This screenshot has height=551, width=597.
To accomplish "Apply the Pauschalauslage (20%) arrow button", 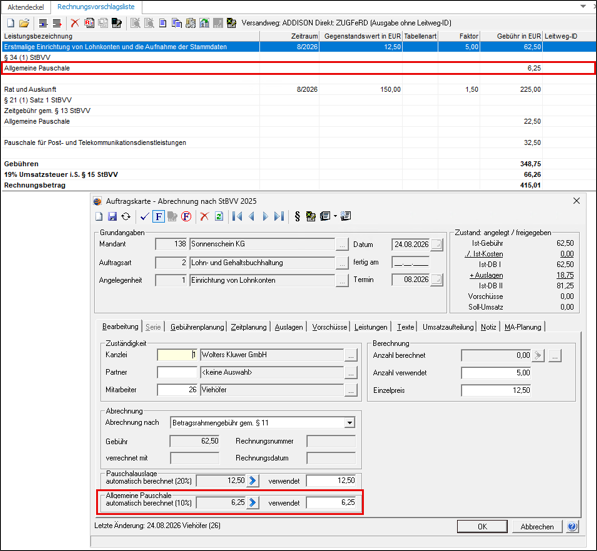I will click(x=252, y=481).
